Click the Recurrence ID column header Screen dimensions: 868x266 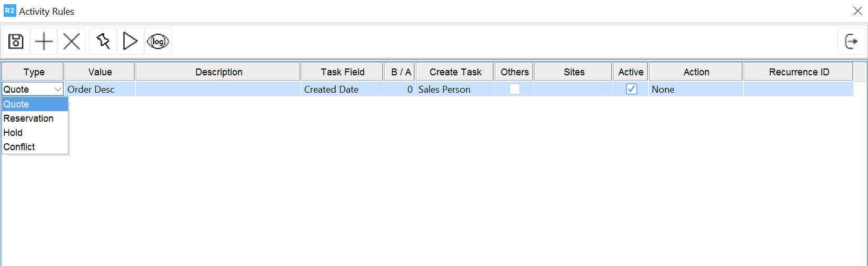[x=799, y=72]
